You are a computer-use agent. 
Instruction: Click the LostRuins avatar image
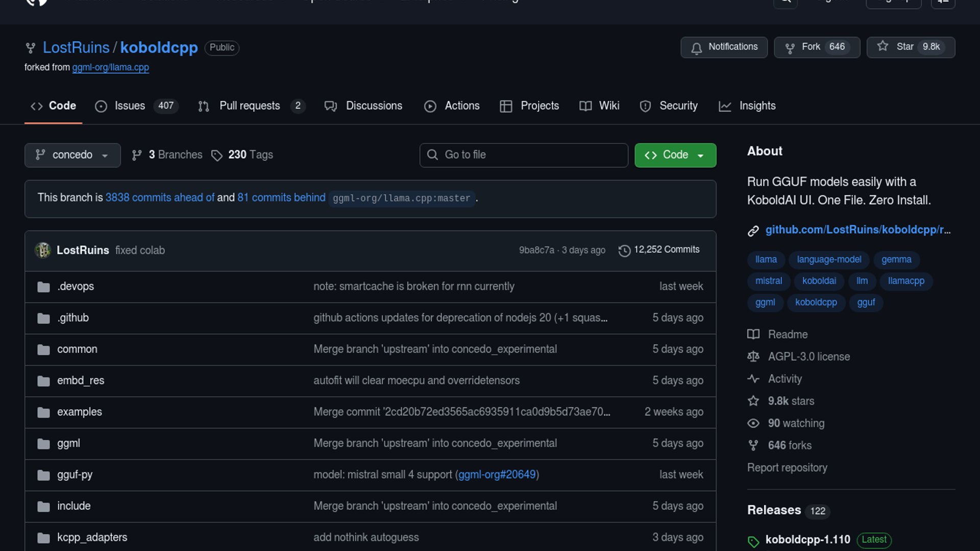click(43, 250)
